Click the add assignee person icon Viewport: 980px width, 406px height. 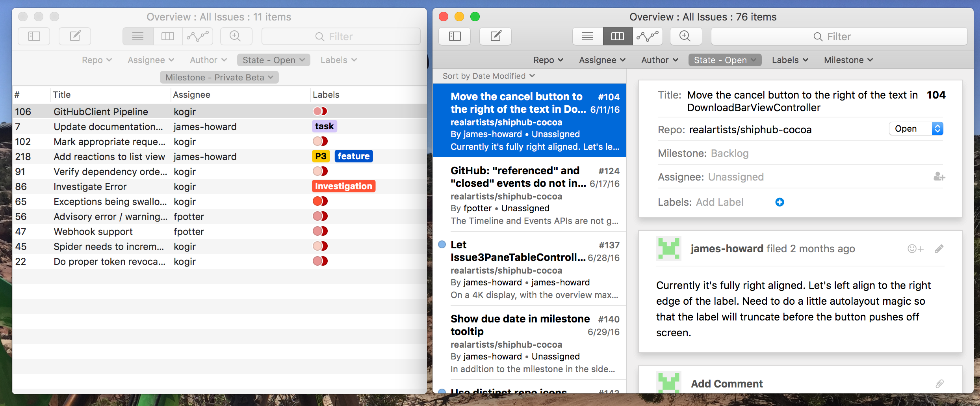[939, 177]
